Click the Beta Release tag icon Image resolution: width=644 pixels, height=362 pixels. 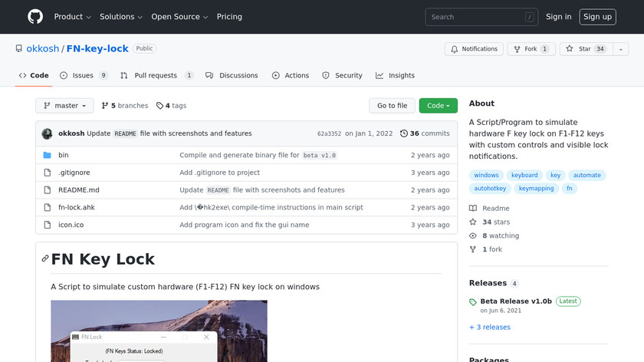click(473, 301)
